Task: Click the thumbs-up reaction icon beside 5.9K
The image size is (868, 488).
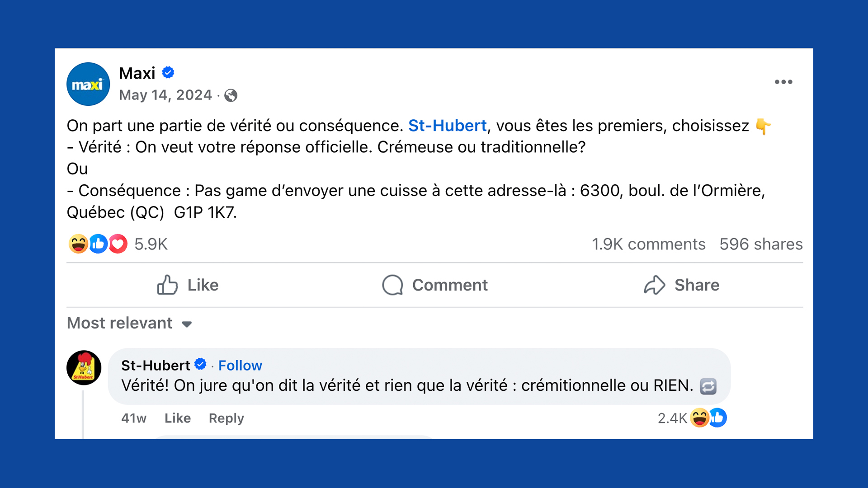Action: point(98,244)
